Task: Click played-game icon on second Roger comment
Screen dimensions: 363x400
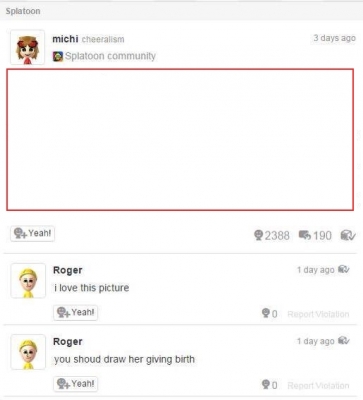Action: tap(344, 340)
